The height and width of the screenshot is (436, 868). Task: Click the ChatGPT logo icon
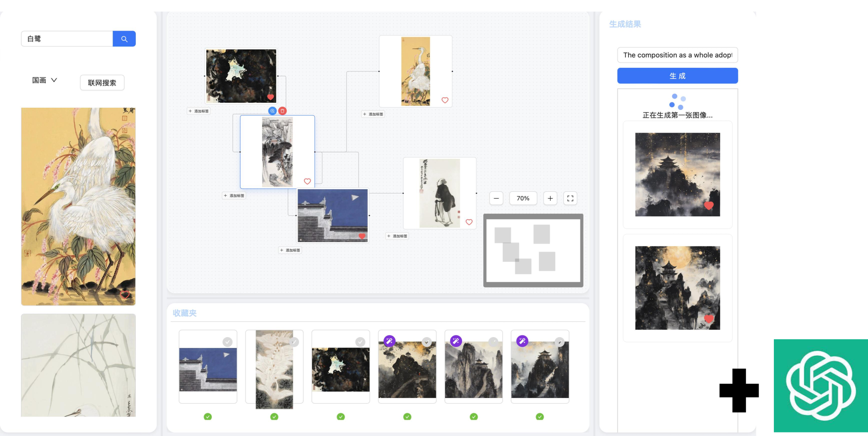pos(821,386)
